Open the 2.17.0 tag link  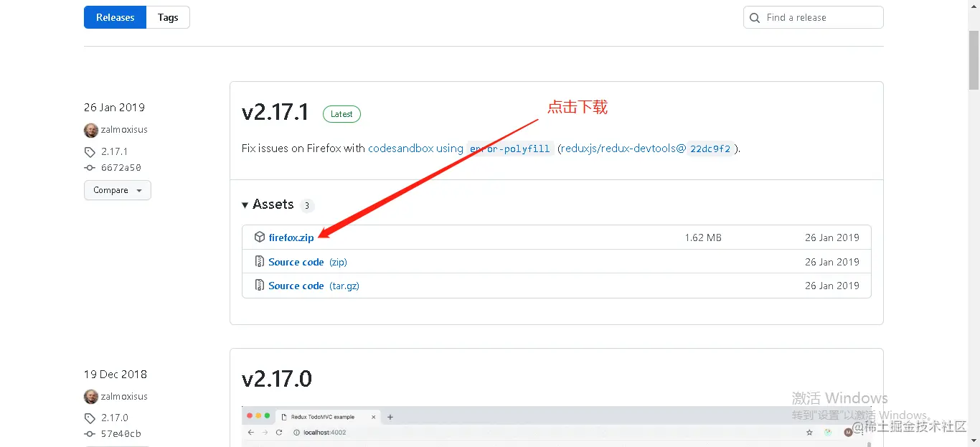pyautogui.click(x=115, y=418)
